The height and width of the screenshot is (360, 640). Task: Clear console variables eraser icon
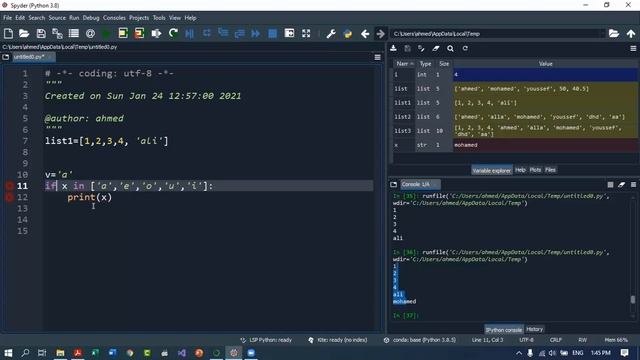621,184
